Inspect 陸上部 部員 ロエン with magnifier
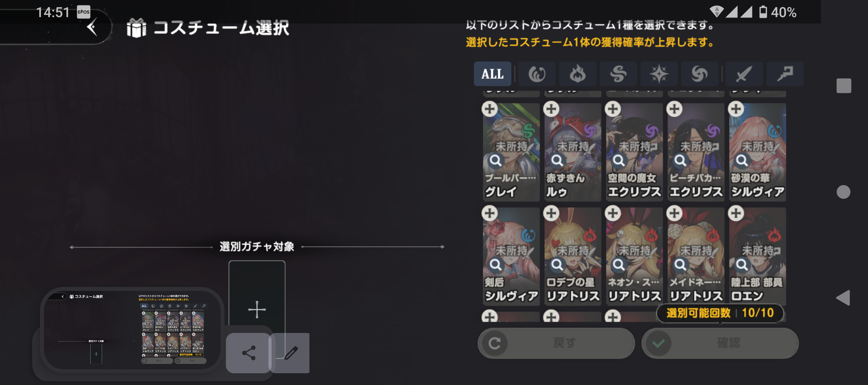 (742, 265)
